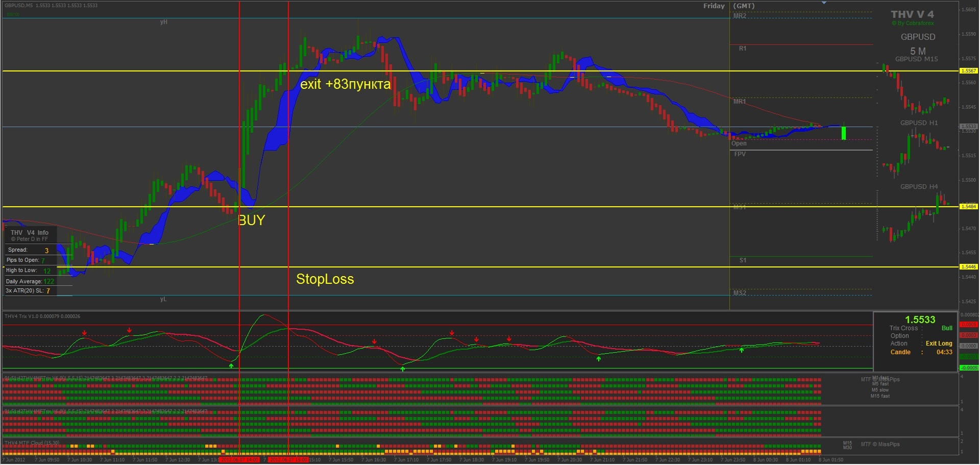980x465 pixels.
Task: Click the yH level label
Action: [x=163, y=22]
